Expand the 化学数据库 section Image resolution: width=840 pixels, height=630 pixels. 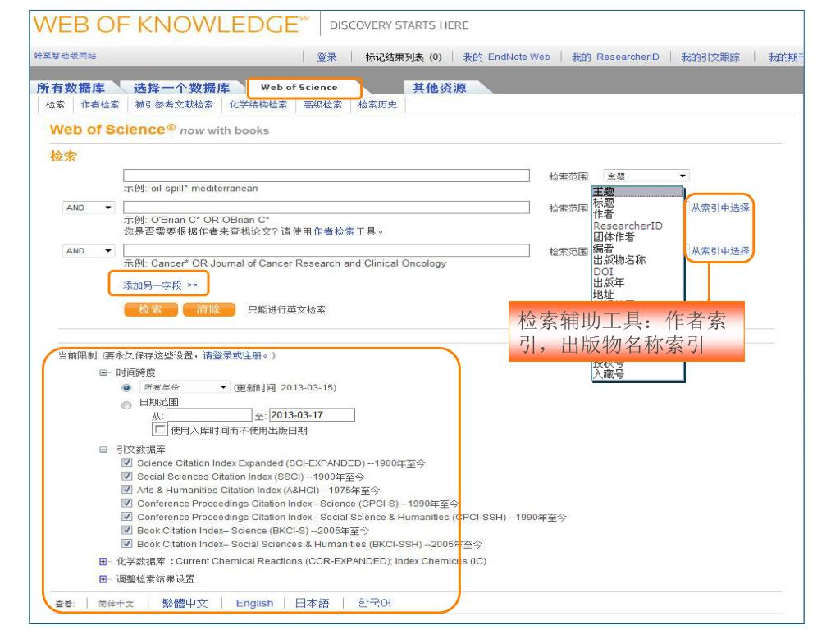pos(103,561)
